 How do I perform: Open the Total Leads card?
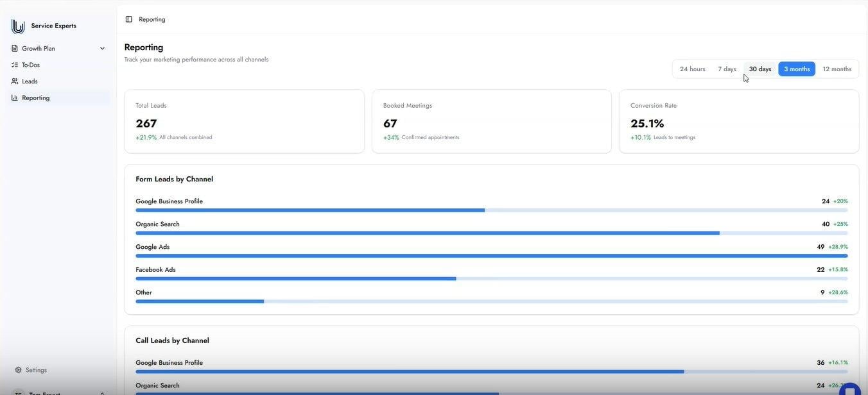click(x=244, y=121)
